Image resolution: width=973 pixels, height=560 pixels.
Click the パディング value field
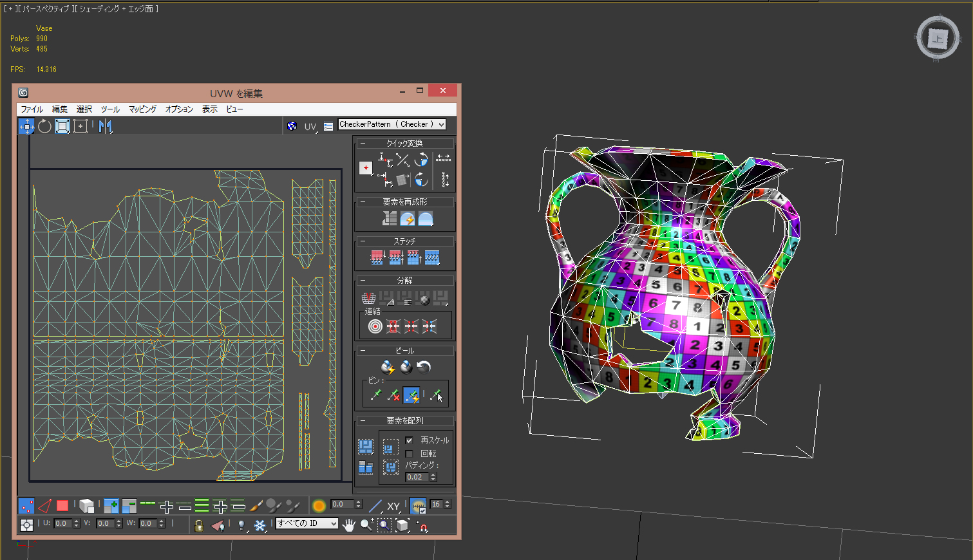pos(417,478)
